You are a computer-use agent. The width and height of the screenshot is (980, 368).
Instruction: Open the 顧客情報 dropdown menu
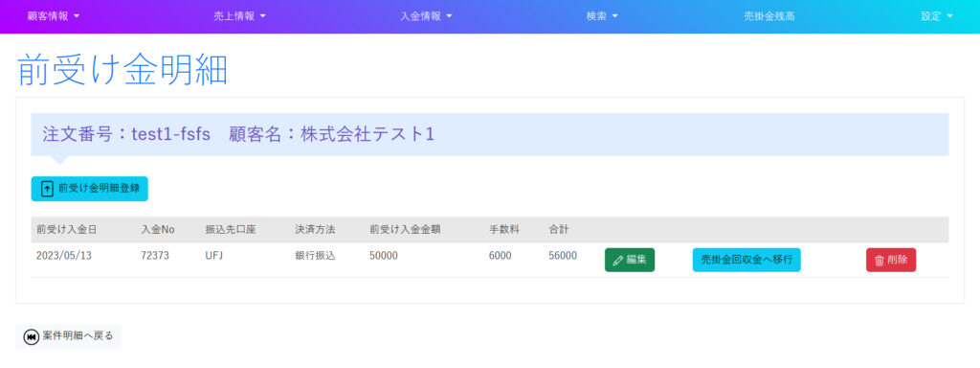click(54, 17)
